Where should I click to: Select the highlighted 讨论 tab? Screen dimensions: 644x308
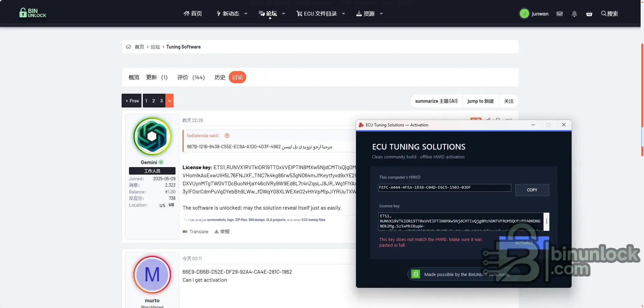(237, 78)
